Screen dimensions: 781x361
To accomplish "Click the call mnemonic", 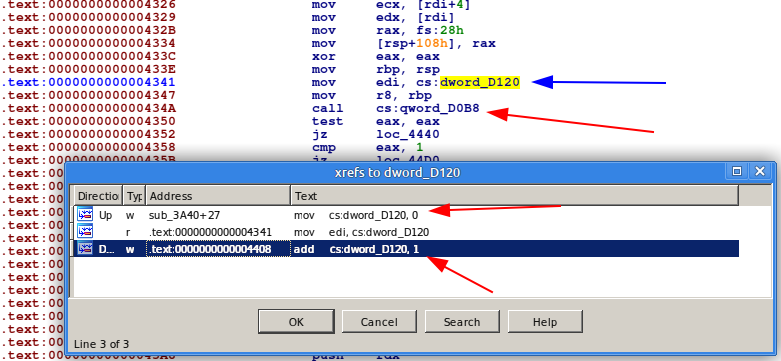I will click(x=328, y=108).
